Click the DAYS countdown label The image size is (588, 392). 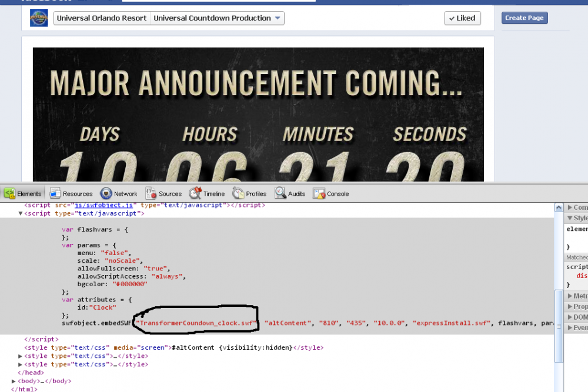pos(100,134)
